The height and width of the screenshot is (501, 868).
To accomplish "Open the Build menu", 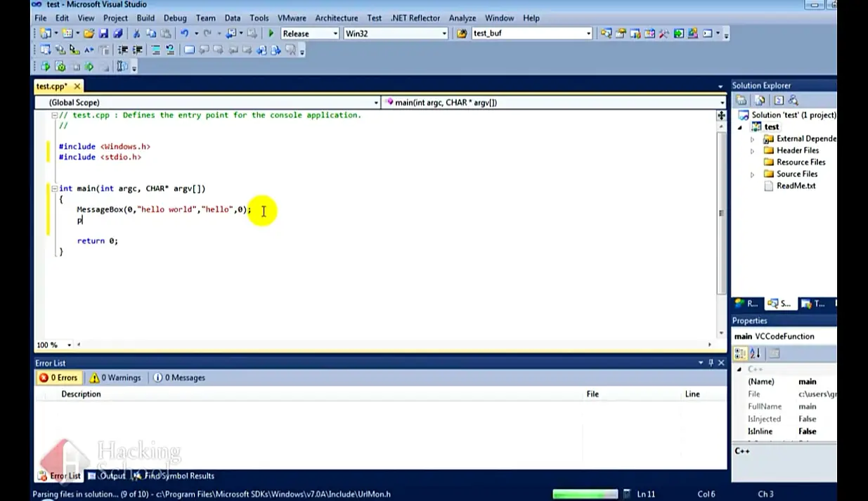I will pyautogui.click(x=145, y=18).
